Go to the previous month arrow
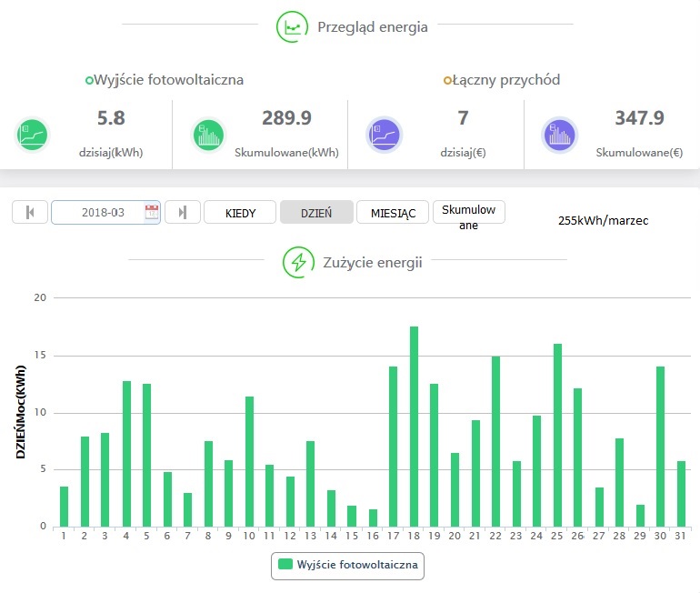 point(30,212)
